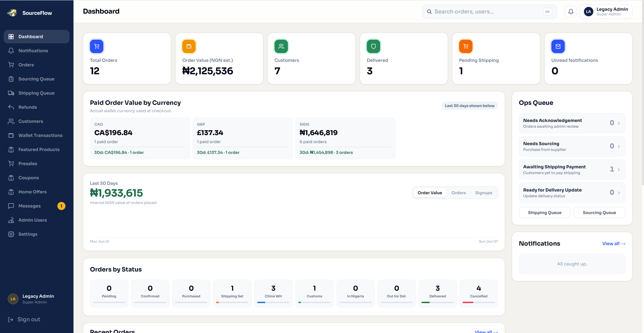Image resolution: width=644 pixels, height=333 pixels.
Task: Expand the Awaiting Shipping Payment chevron
Action: (619, 170)
